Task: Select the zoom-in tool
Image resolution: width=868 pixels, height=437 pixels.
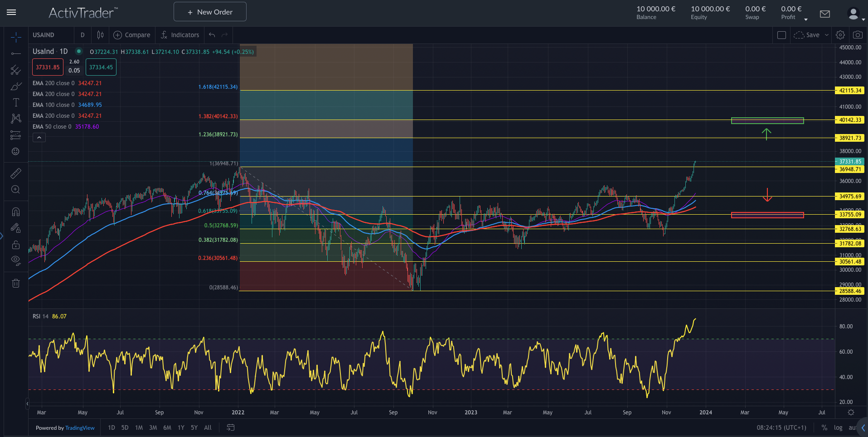Action: click(16, 190)
